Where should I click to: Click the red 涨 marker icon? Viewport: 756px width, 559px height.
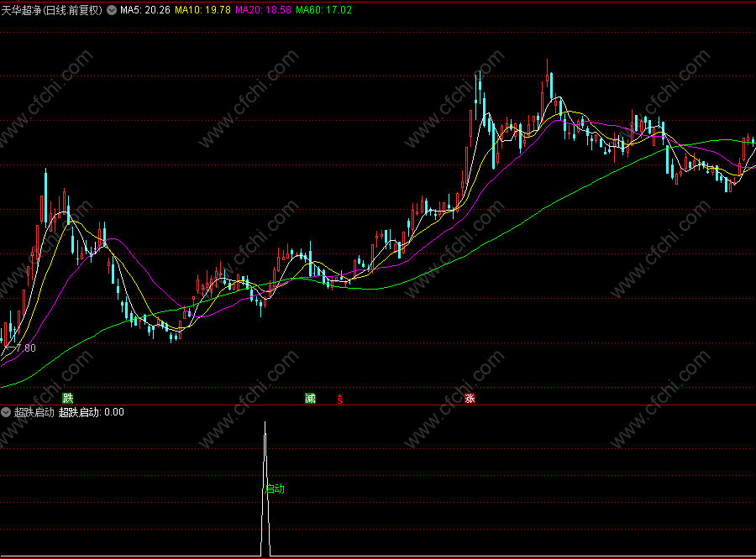(470, 398)
